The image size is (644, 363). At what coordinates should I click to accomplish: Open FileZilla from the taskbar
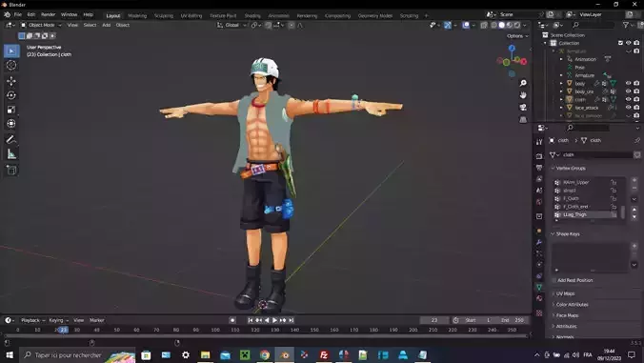coord(324,354)
